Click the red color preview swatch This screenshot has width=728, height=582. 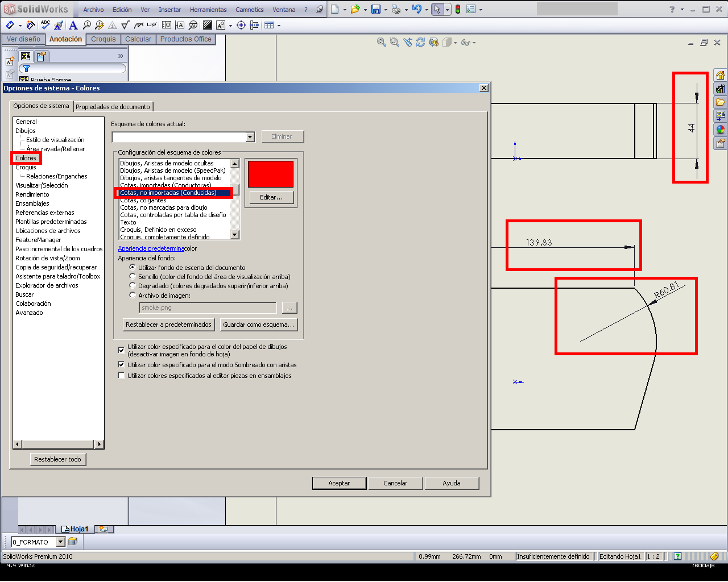[x=271, y=174]
